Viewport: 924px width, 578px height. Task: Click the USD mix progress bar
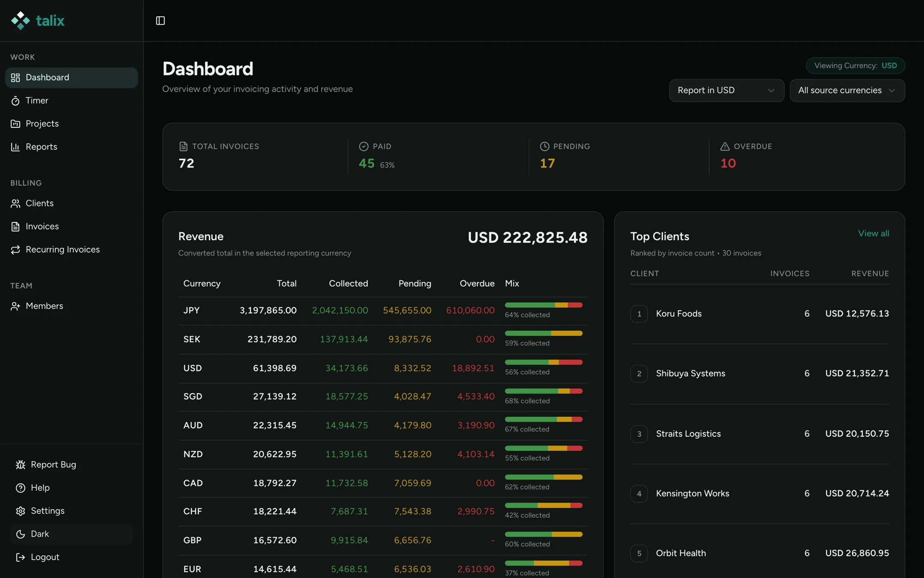(543, 362)
